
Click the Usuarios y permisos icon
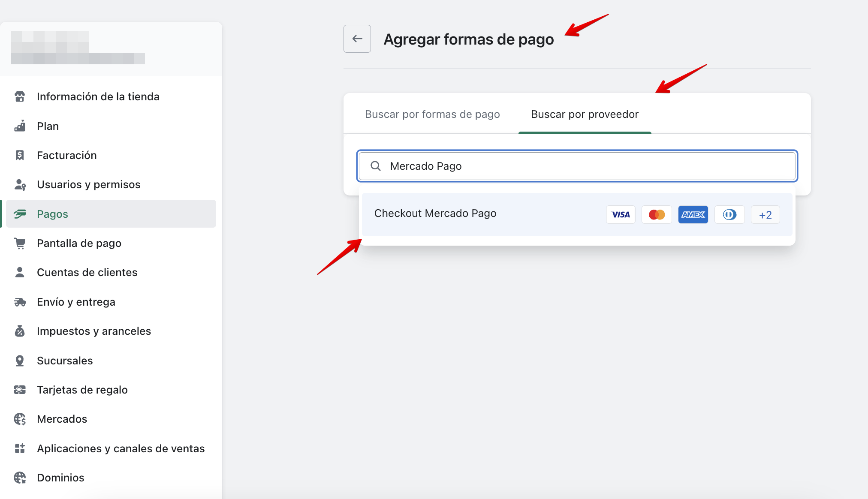tap(20, 184)
